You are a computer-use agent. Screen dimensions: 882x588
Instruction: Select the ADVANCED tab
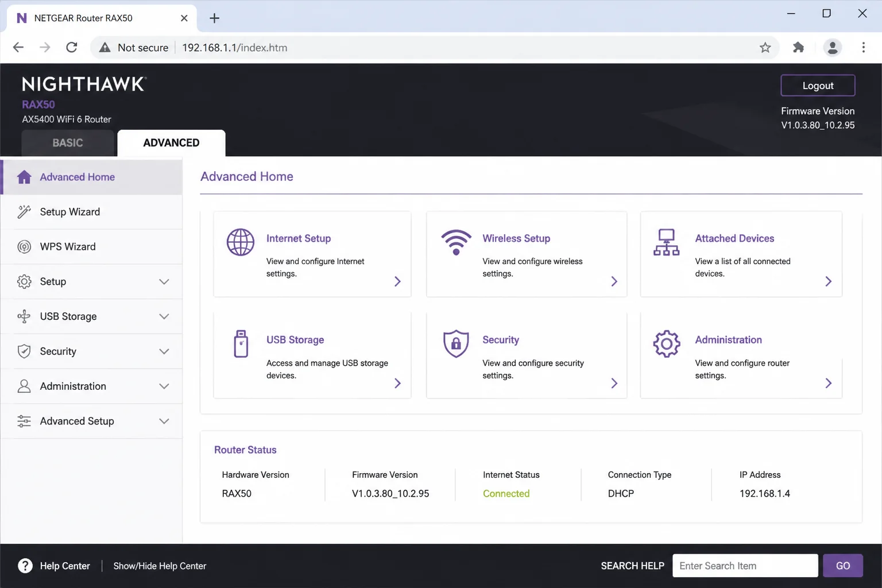click(x=171, y=143)
